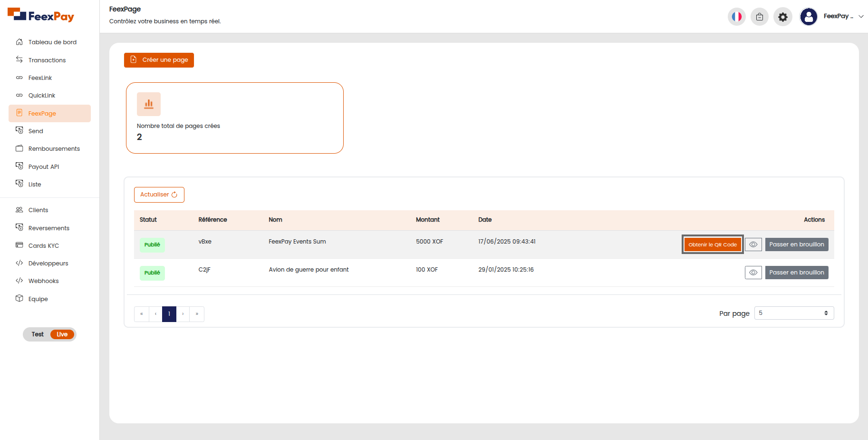Click Obtenir le QR Code button
The width and height of the screenshot is (868, 440).
tap(713, 244)
